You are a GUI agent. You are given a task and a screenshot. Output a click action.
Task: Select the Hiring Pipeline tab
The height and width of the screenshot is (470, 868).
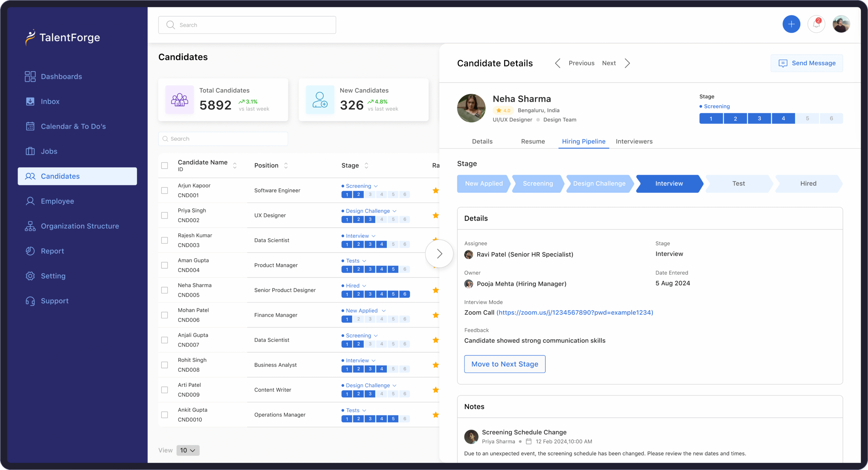coord(584,141)
